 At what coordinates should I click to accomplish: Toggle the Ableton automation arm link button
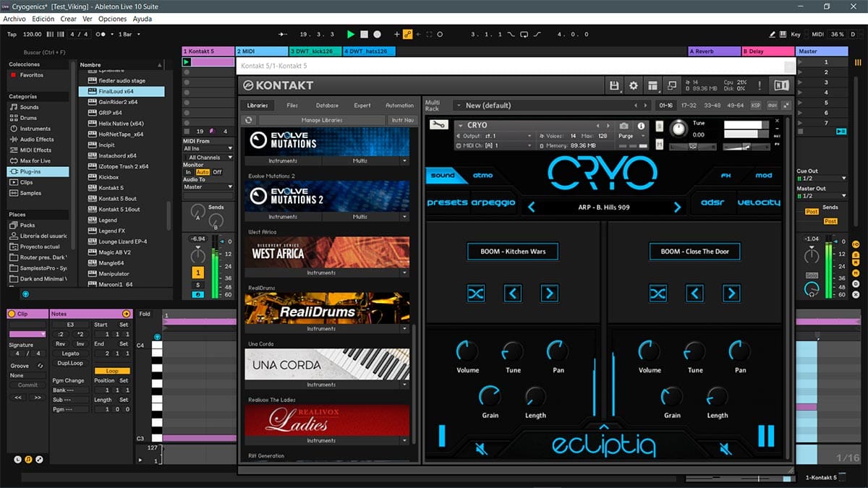coord(407,34)
